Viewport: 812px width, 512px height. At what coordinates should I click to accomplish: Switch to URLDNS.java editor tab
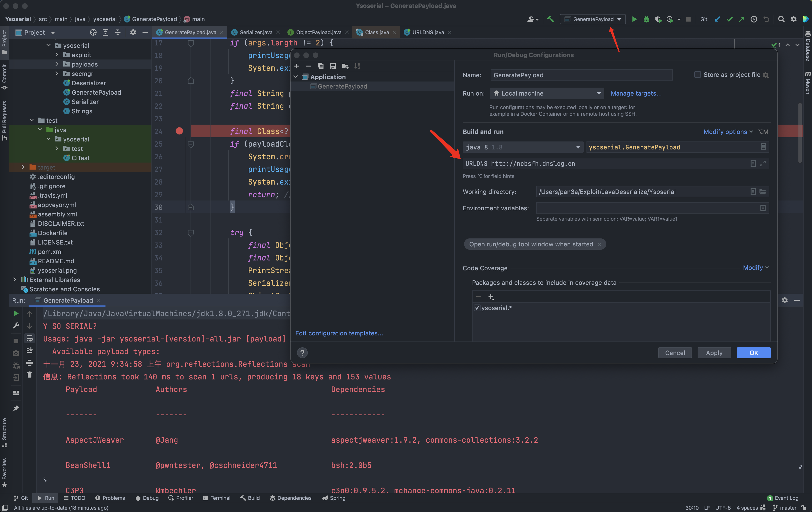click(428, 32)
